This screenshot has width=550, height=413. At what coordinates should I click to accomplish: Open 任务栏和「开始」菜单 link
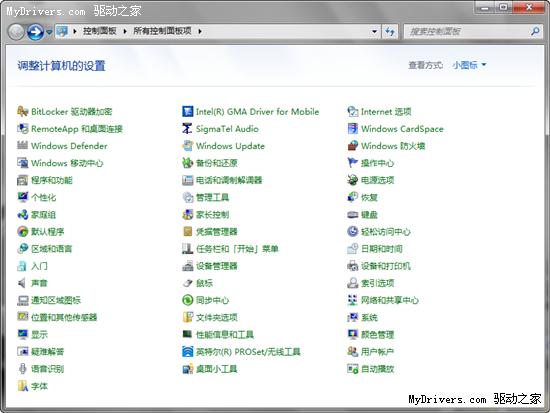pos(237,249)
